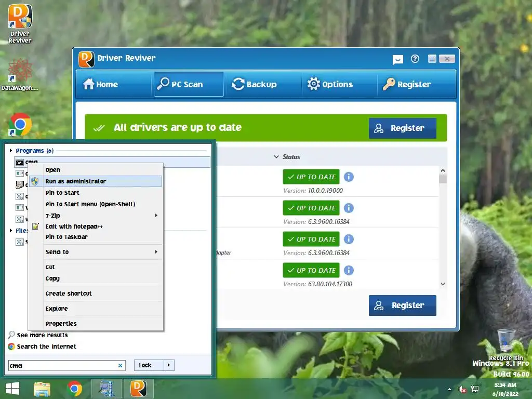Sort by the Status column chevron
The width and height of the screenshot is (532, 399).
276,157
